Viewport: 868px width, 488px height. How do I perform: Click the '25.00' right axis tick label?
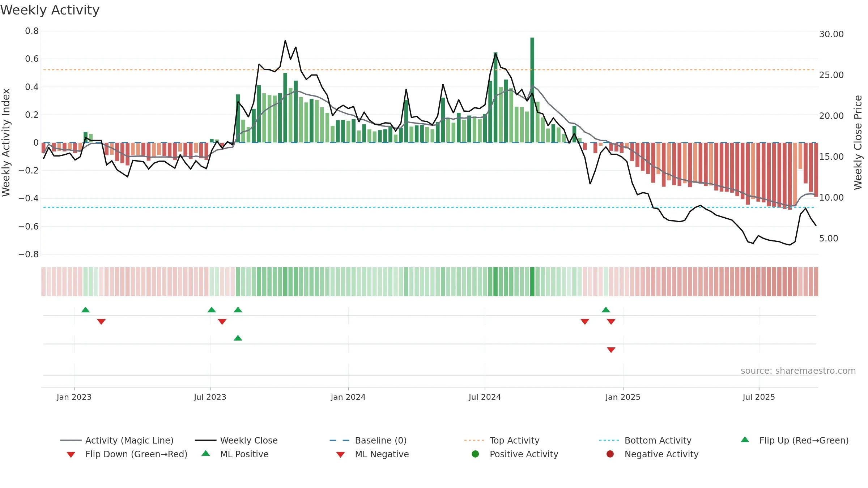click(831, 75)
